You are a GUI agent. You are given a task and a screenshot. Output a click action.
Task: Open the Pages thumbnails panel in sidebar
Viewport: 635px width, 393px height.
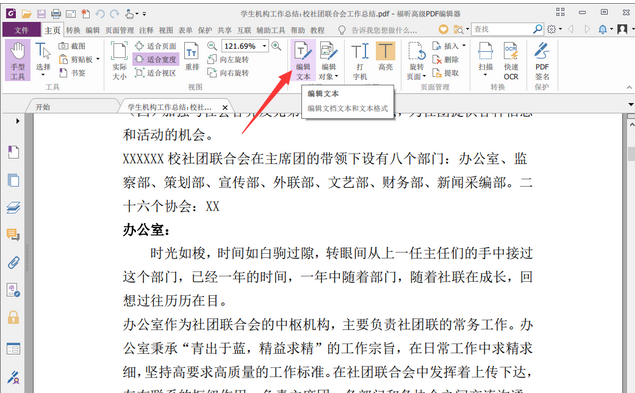(13, 180)
